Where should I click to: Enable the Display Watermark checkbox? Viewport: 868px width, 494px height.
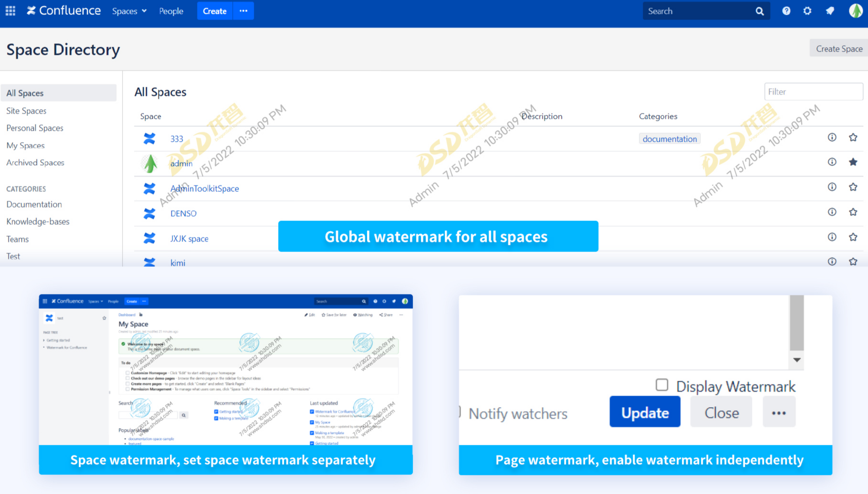(x=662, y=385)
